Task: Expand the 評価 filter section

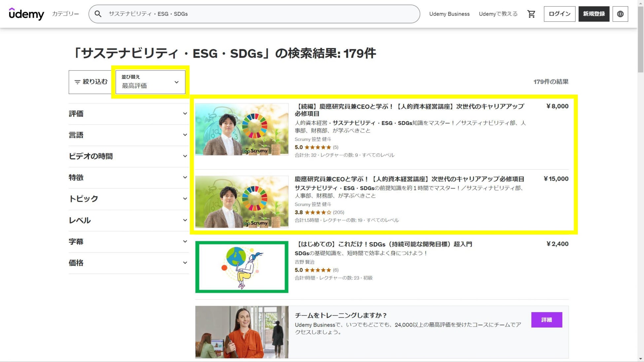Action: pyautogui.click(x=128, y=114)
